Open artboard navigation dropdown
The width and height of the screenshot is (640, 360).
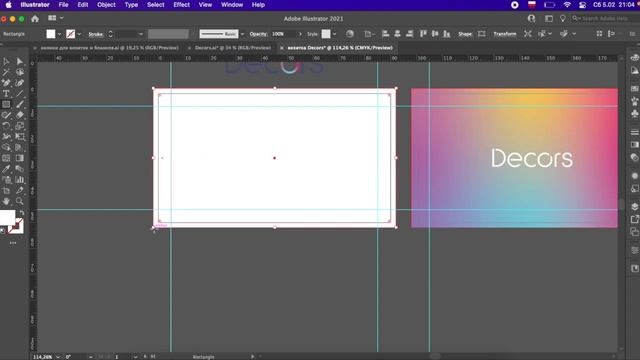[x=136, y=357]
